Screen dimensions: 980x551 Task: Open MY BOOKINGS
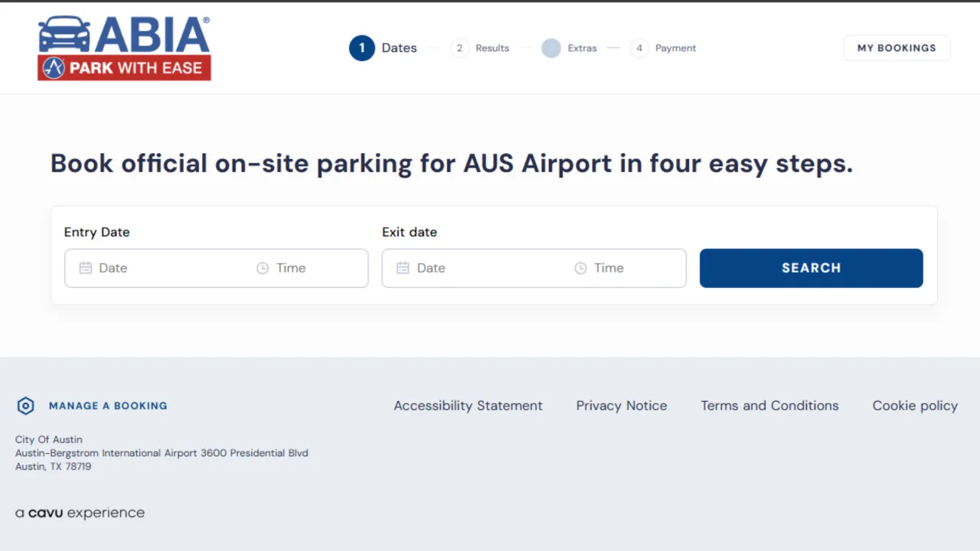click(x=897, y=48)
